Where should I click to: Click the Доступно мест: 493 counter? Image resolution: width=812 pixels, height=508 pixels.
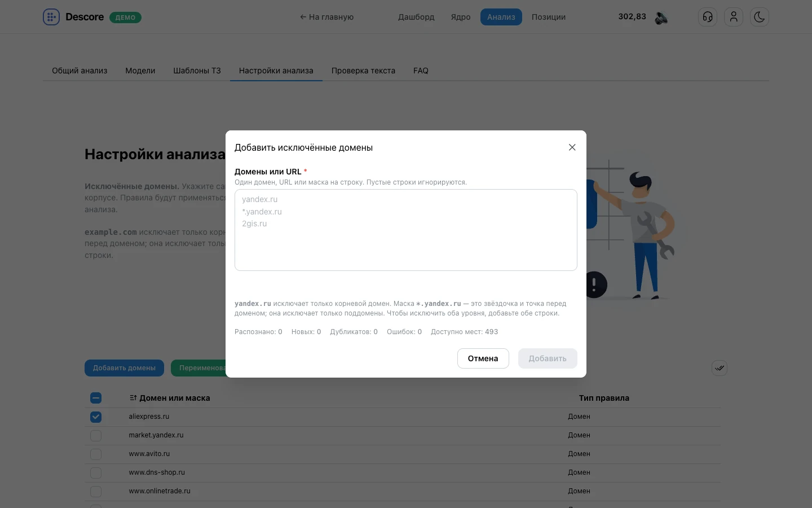465,332
